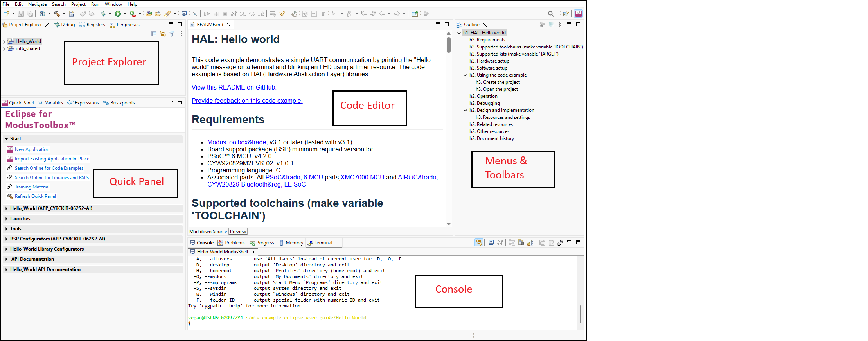Click the Binary 010 toolbar icon
Viewport: 868px width, 341px height.
click(72, 14)
